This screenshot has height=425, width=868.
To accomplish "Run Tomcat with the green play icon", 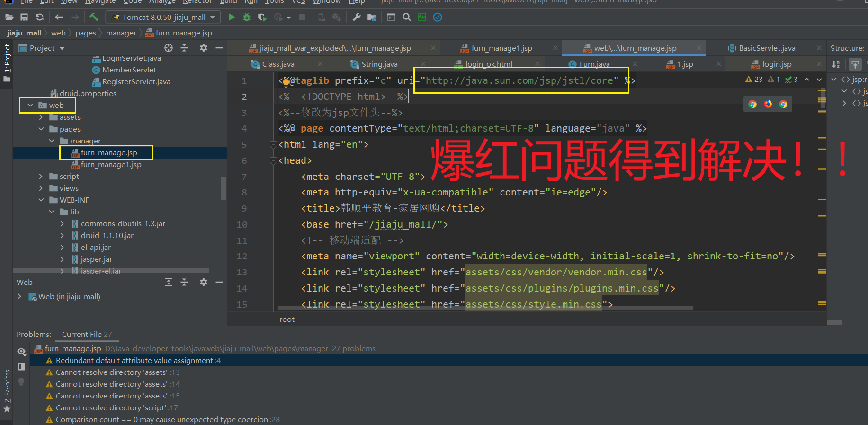I will 232,18.
